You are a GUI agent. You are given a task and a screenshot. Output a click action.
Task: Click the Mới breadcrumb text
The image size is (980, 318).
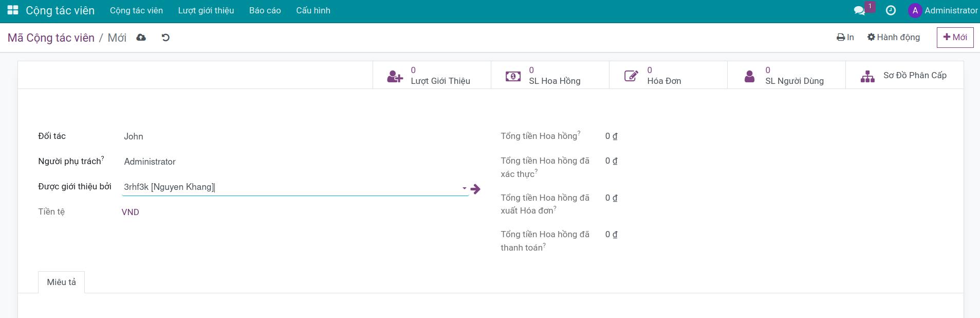click(117, 38)
